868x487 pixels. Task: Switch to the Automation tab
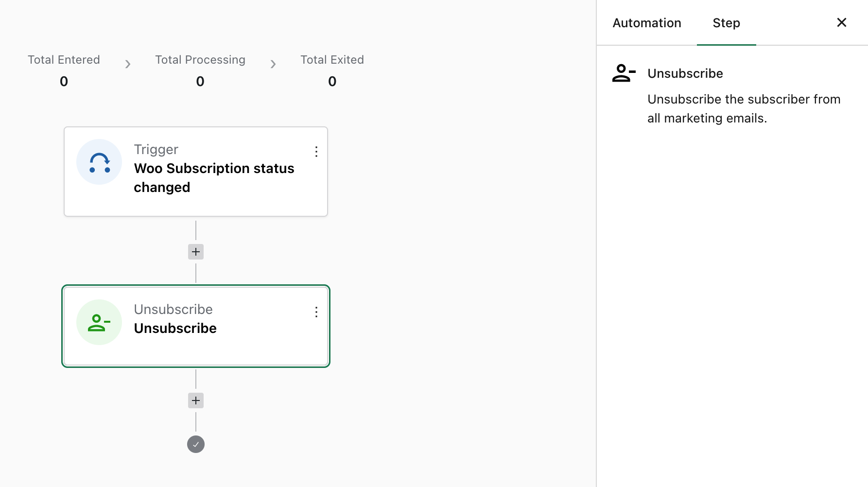pos(647,23)
